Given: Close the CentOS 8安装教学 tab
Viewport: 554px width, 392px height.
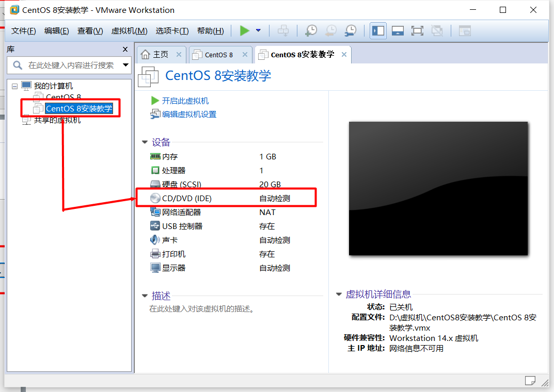Looking at the screenshot, I should pyautogui.click(x=344, y=54).
